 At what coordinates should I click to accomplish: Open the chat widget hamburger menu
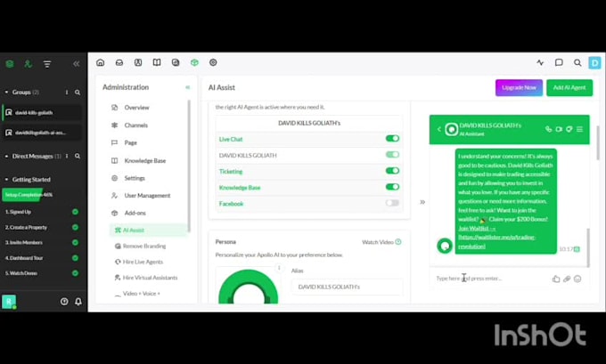coord(580,129)
